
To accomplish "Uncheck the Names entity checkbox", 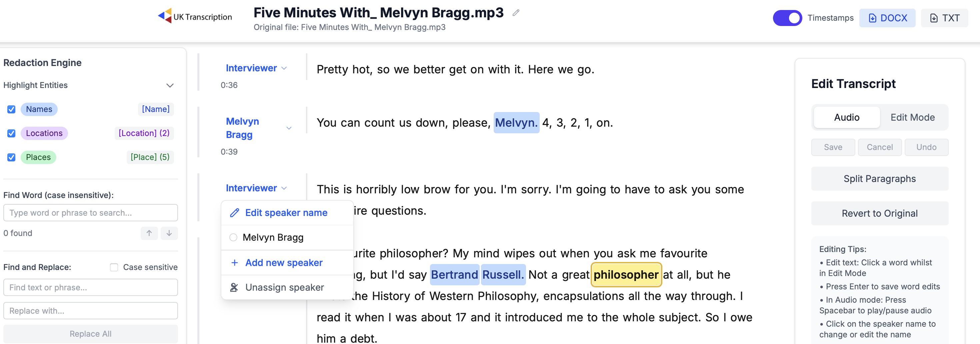I will pyautogui.click(x=11, y=109).
